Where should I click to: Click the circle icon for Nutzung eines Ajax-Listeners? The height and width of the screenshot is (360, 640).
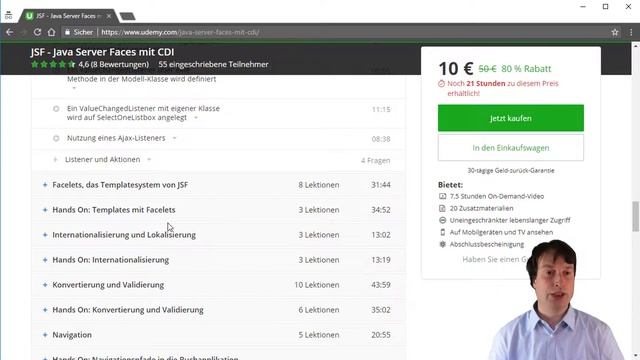point(56,138)
